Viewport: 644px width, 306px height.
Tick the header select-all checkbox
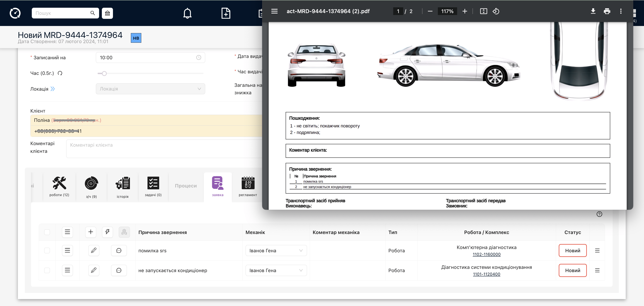coord(47,232)
